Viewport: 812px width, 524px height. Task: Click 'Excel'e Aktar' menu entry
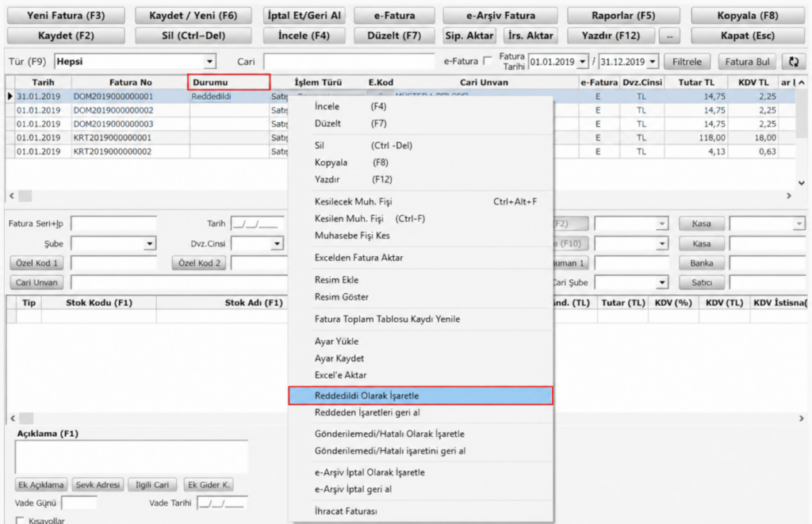(x=340, y=375)
